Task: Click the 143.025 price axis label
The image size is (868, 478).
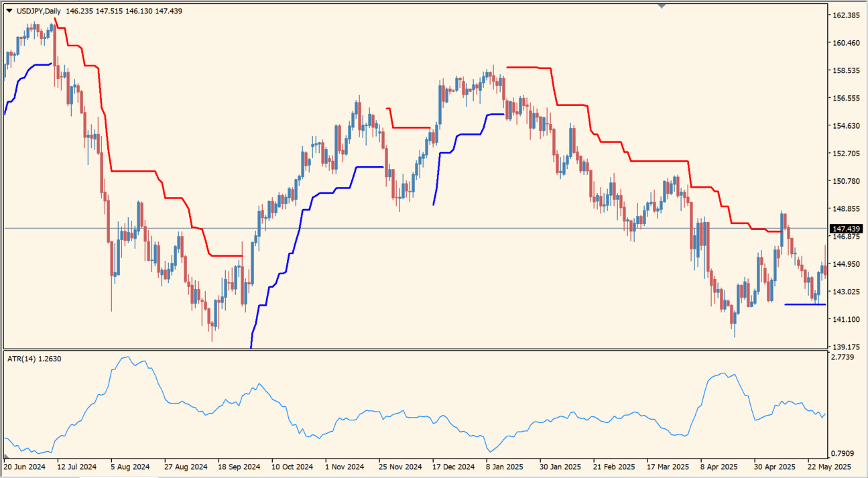Action: (846, 292)
